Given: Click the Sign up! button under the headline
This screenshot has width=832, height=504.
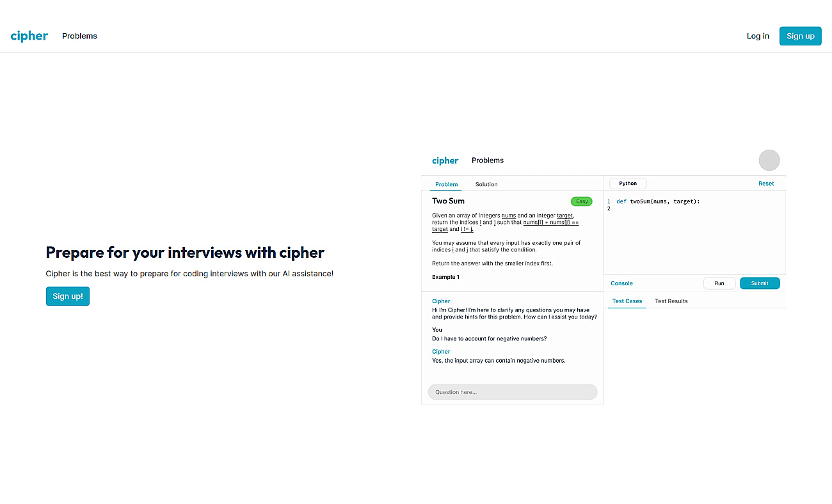Looking at the screenshot, I should [x=68, y=296].
